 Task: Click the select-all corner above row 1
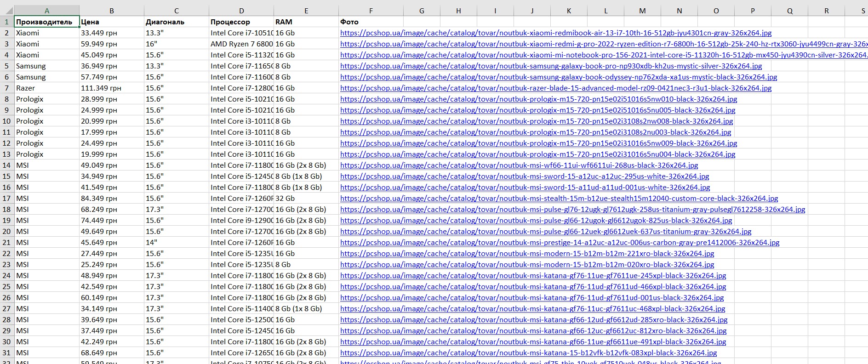pyautogui.click(x=7, y=11)
